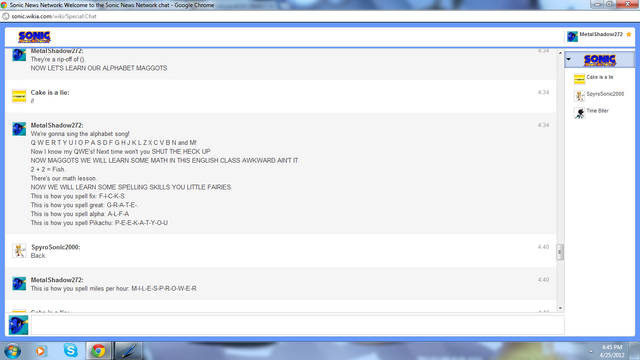Click the chat scrollbar down arrow
Viewport: 640px width, 360px height.
pos(560,308)
